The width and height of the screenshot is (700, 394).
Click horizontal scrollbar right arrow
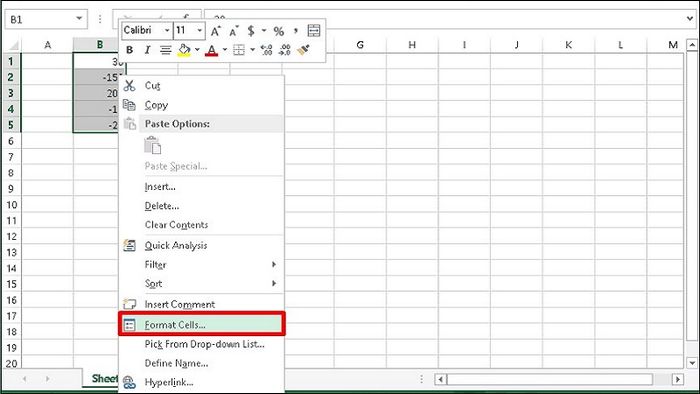(678, 379)
